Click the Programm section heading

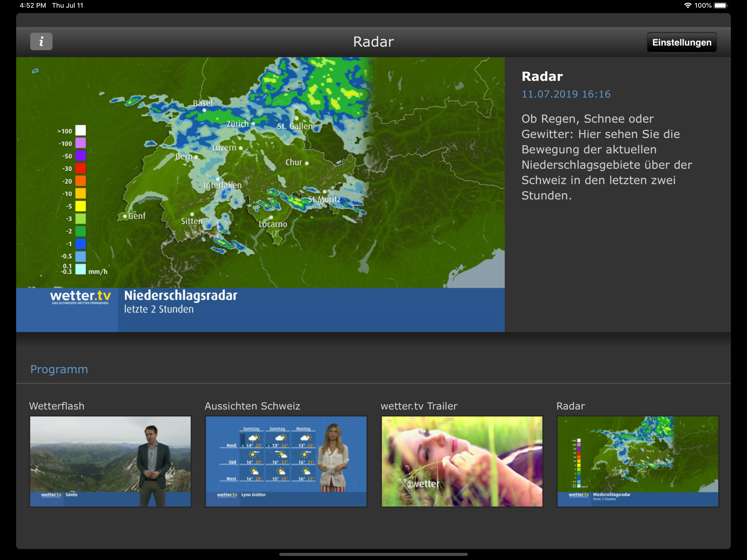[59, 369]
